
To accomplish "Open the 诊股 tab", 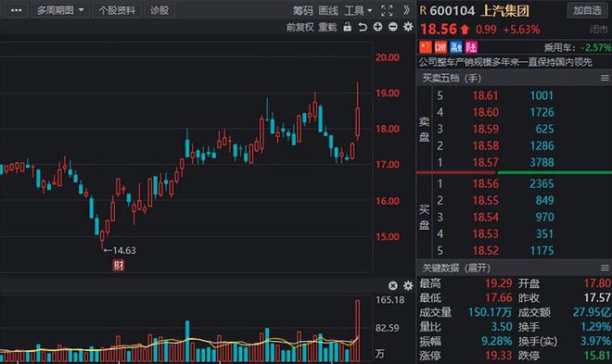I will pos(159,10).
